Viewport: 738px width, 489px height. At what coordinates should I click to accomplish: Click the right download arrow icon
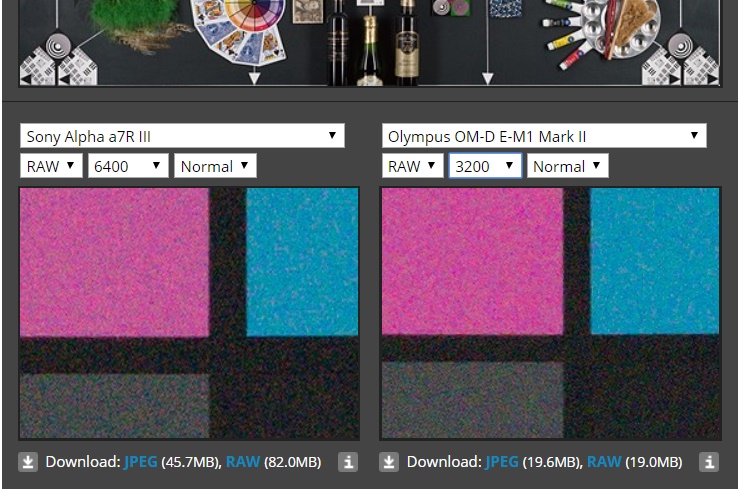(x=390, y=462)
